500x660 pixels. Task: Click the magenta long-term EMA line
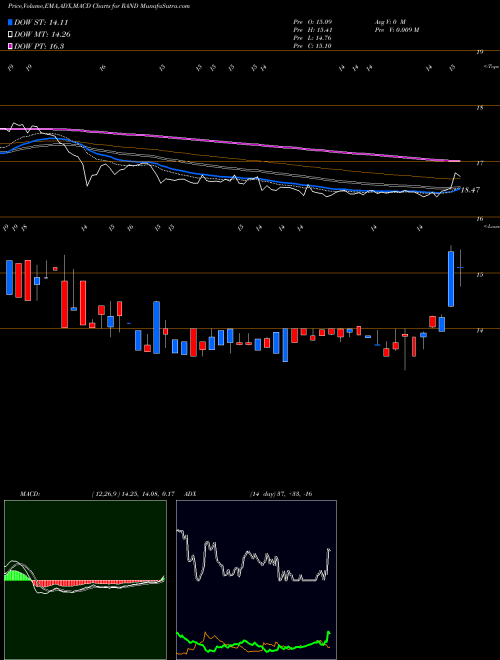229,144
